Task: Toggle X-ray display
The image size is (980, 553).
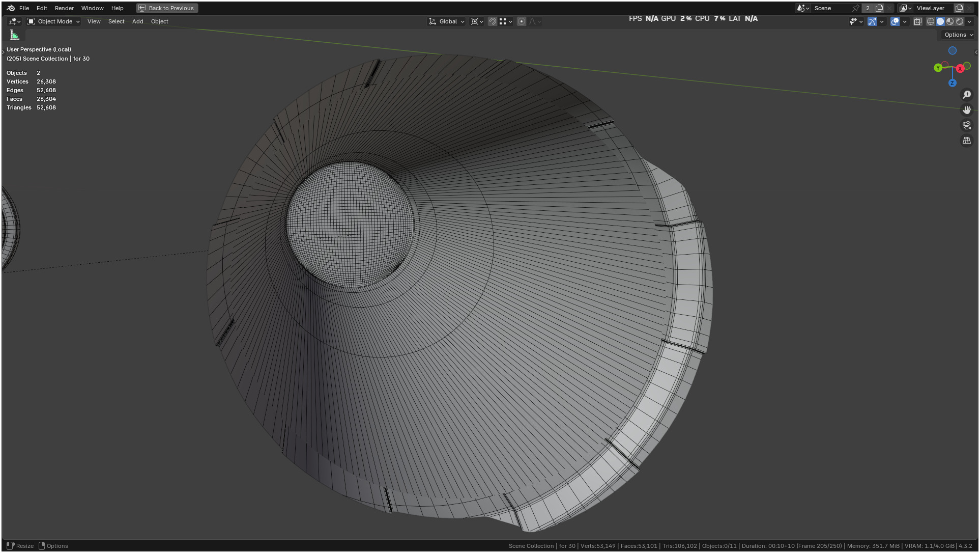Action: (917, 21)
